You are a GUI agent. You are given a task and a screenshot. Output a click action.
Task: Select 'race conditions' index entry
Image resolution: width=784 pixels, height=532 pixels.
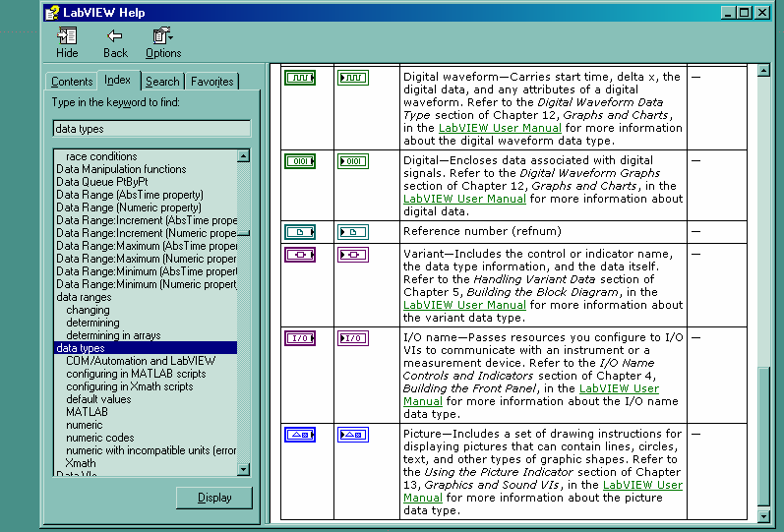tap(101, 156)
